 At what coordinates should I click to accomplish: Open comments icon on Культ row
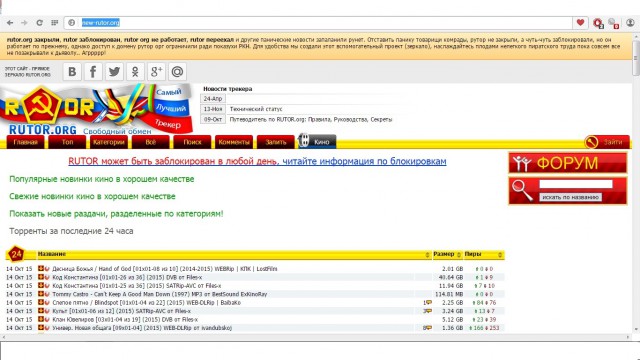coord(429,311)
